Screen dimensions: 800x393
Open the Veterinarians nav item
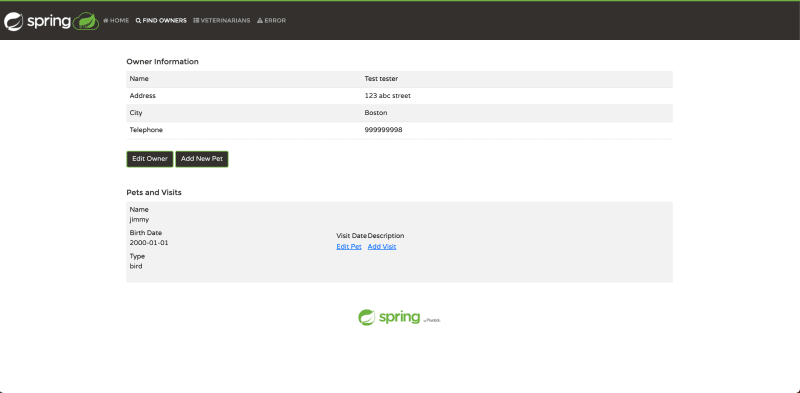221,20
